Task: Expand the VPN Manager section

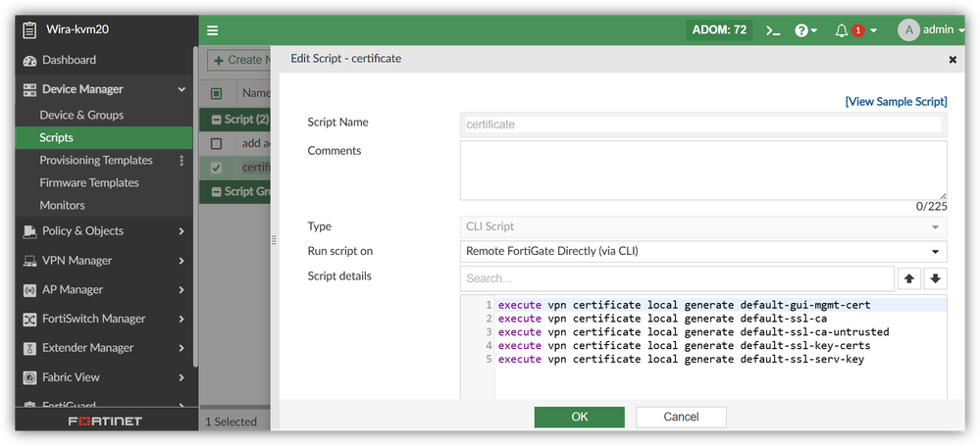Action: point(98,261)
